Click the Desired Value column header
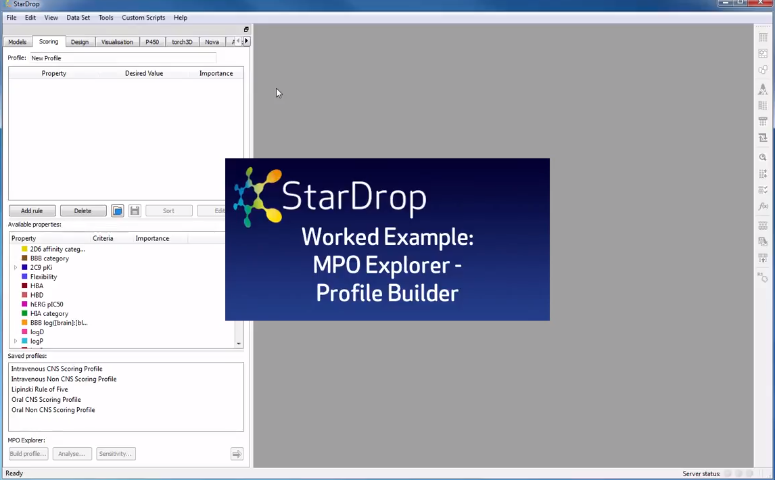 (144, 73)
